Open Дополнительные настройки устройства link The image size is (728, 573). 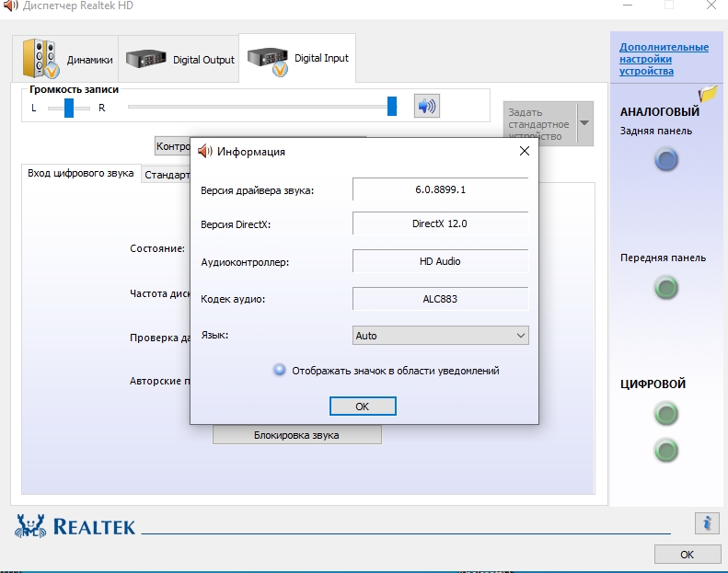[664, 59]
